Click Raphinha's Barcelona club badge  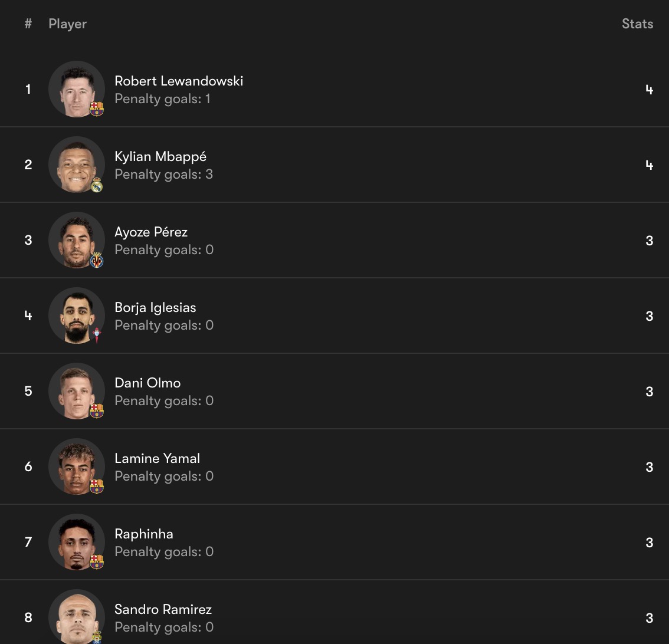pos(97,562)
